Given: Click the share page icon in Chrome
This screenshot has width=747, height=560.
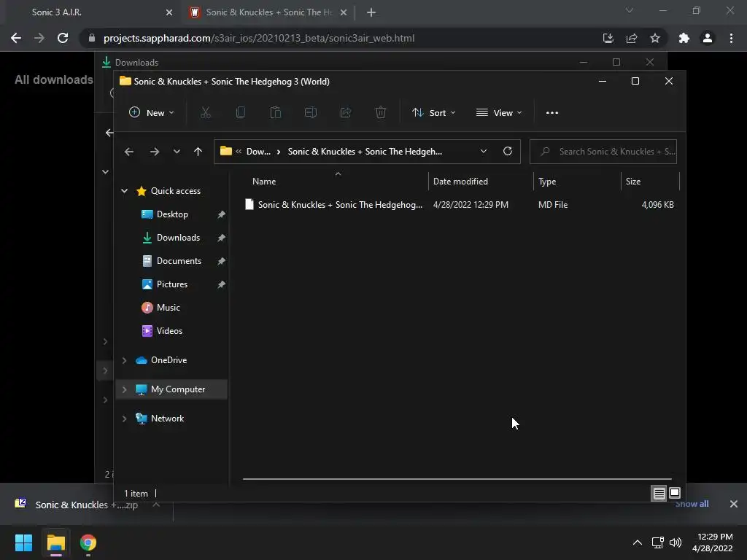Looking at the screenshot, I should 632,38.
